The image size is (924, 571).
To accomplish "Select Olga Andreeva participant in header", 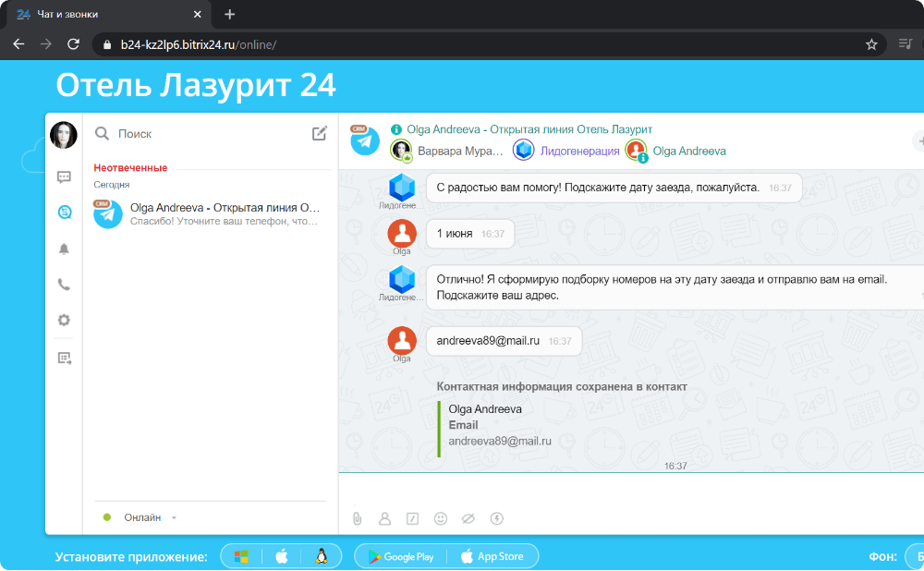I will pyautogui.click(x=676, y=151).
